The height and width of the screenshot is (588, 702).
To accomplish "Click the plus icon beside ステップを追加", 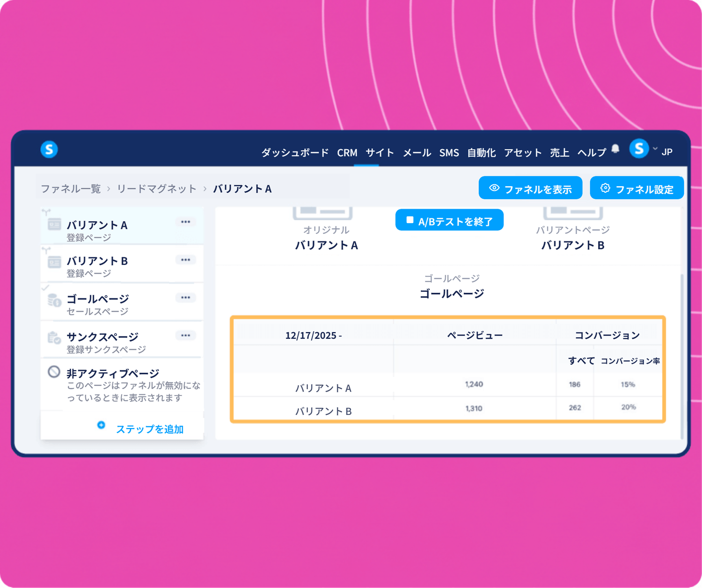I will click(101, 425).
